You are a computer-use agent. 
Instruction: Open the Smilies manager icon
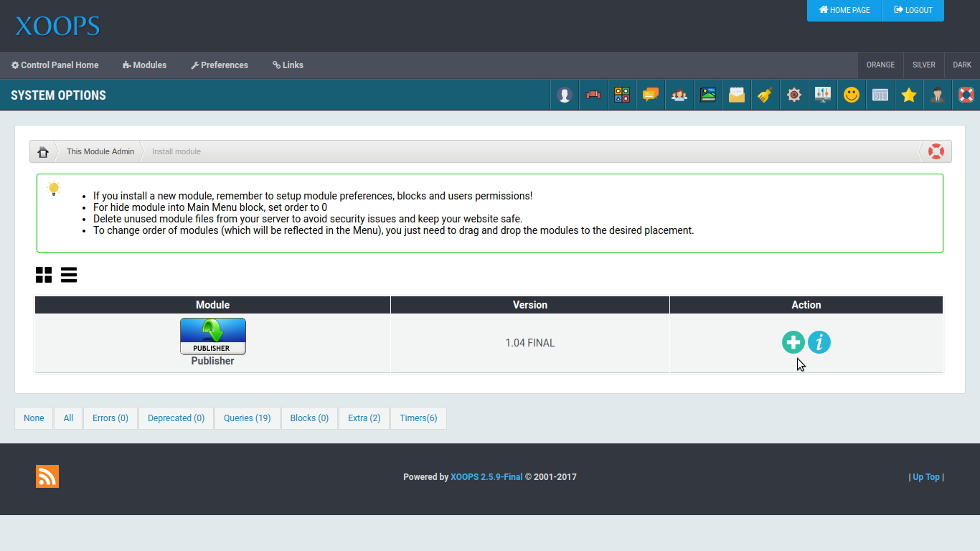pos(851,94)
